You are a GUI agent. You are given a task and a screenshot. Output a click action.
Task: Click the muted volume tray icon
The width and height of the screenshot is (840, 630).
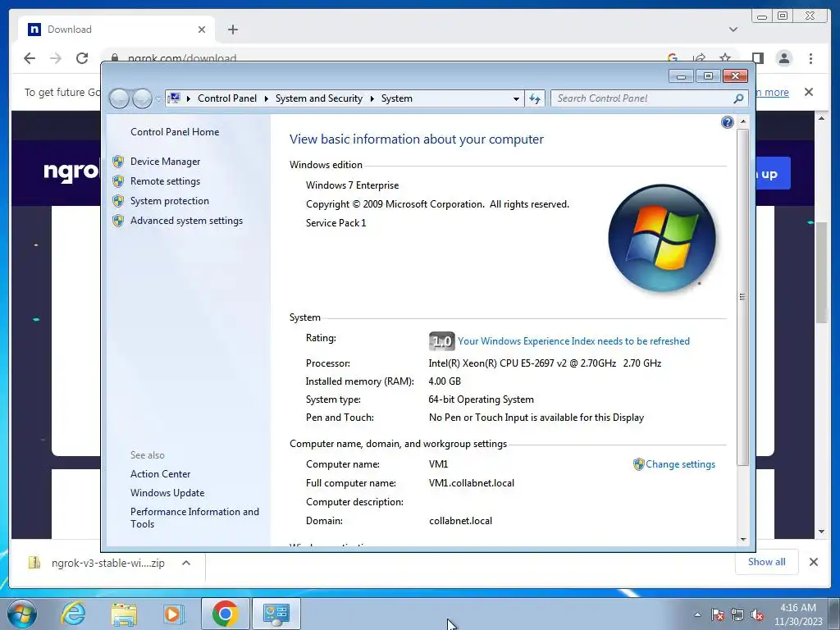click(x=757, y=615)
